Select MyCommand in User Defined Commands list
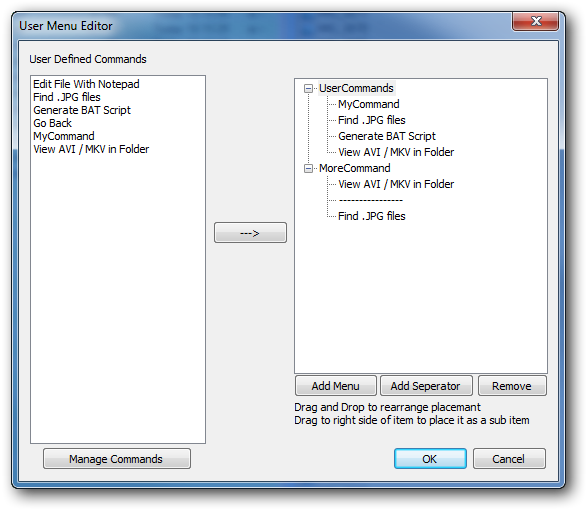 point(64,136)
